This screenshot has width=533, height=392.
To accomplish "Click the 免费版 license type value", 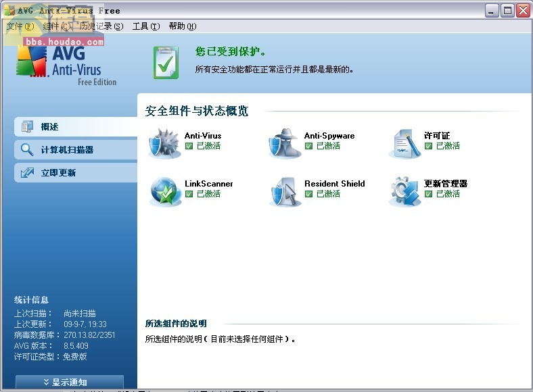I will 75,357.
